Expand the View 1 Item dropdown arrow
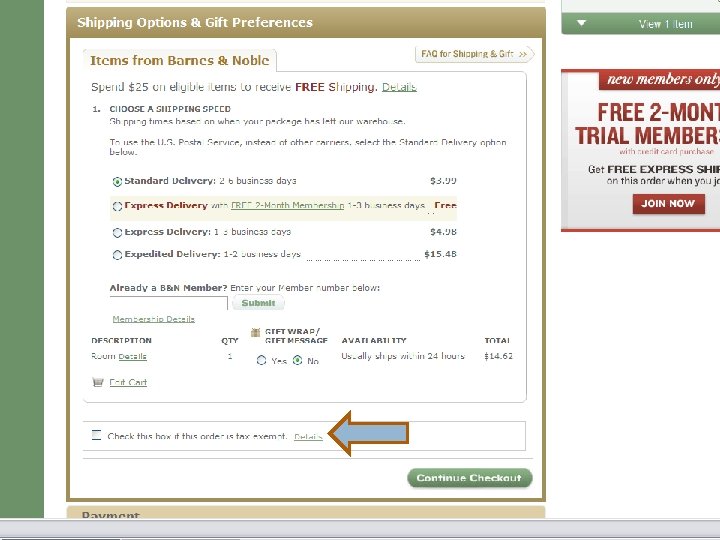 point(581,22)
